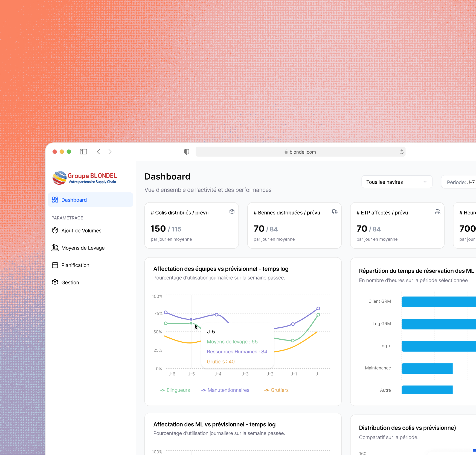Screen dimensions: 476x455
Task: Click the Client GRM bar
Action: pos(439,302)
